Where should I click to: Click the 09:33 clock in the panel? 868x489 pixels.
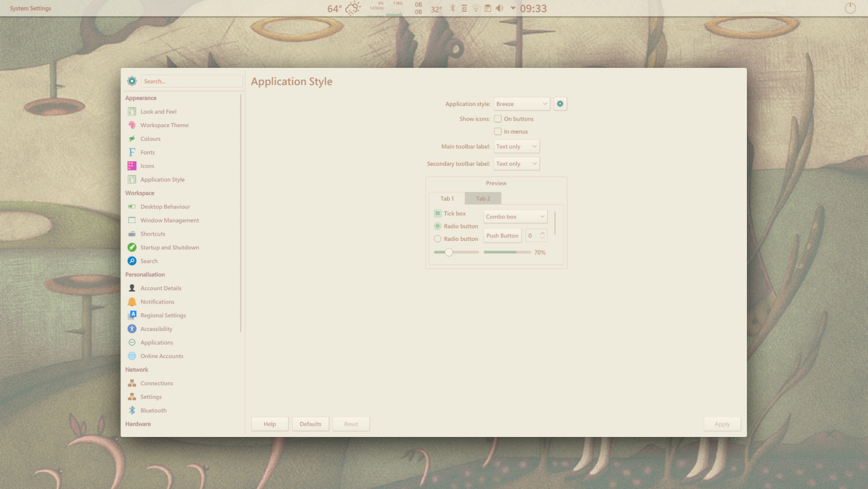pyautogui.click(x=533, y=9)
